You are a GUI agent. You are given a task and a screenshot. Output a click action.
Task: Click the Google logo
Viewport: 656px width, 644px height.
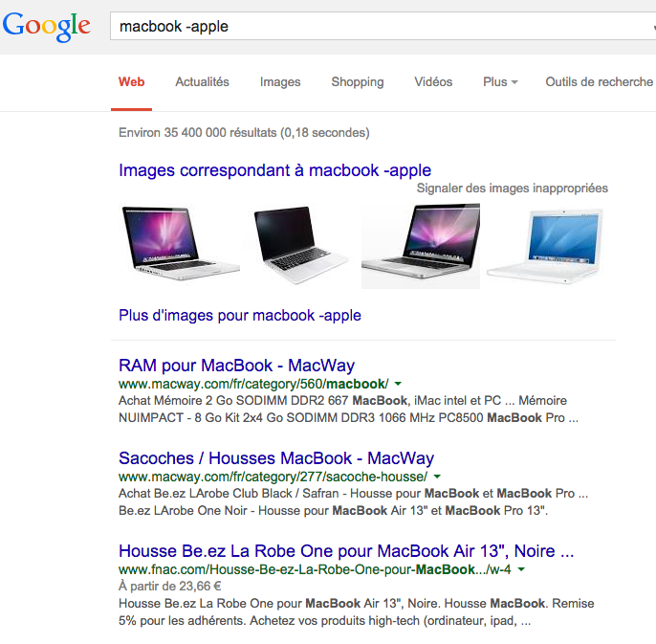tap(47, 27)
